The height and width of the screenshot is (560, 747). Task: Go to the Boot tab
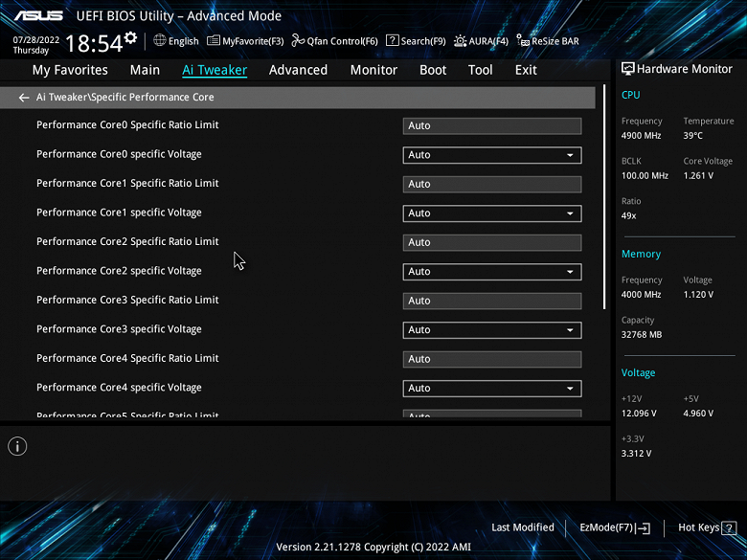click(433, 70)
